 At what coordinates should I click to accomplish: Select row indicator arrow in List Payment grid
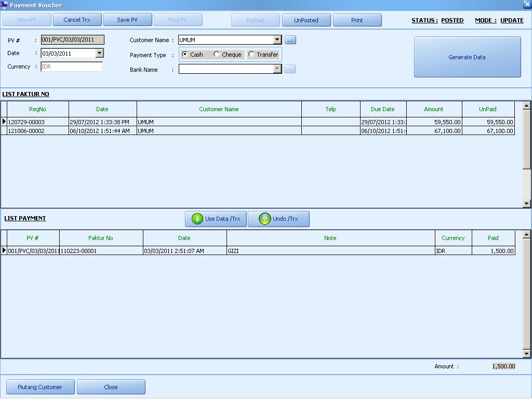click(x=4, y=251)
